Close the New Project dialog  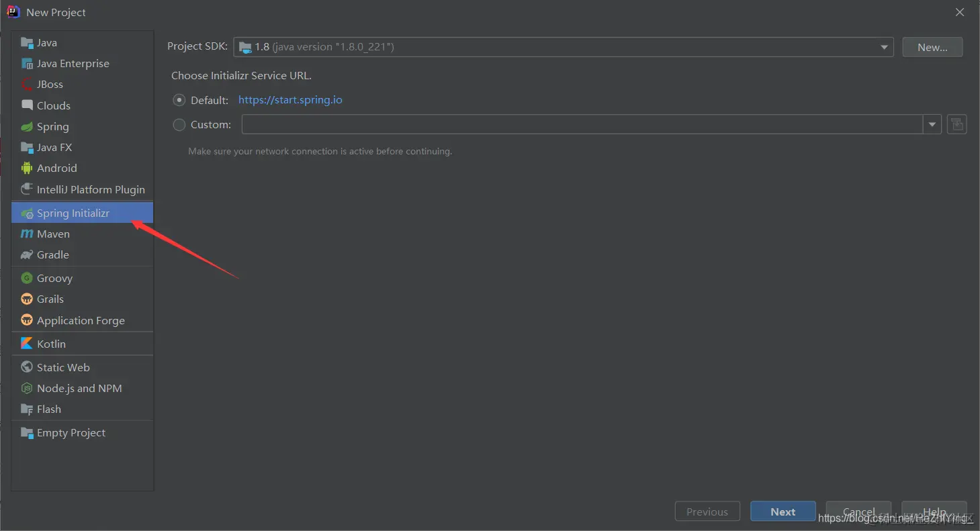click(960, 12)
